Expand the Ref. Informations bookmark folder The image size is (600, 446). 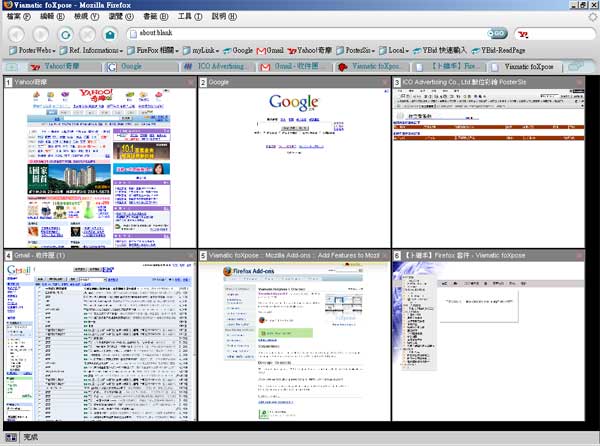tap(91, 50)
